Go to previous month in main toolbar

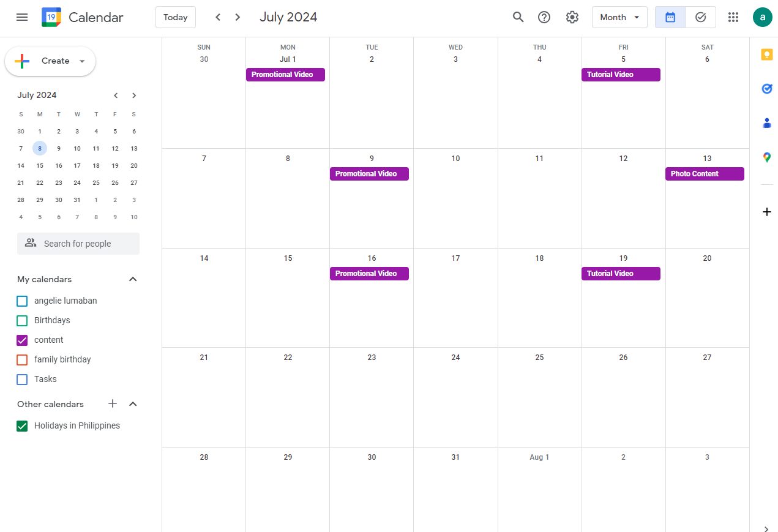coord(218,17)
